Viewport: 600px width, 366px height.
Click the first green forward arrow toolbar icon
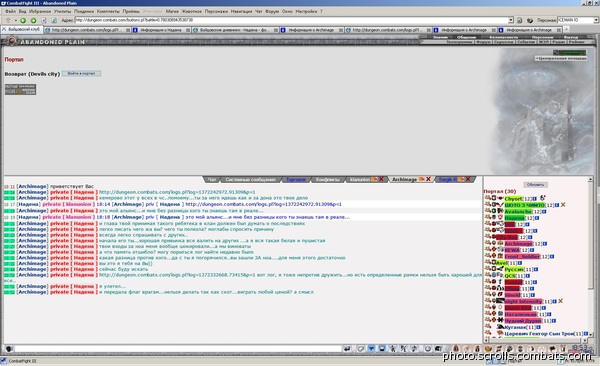(23, 20)
